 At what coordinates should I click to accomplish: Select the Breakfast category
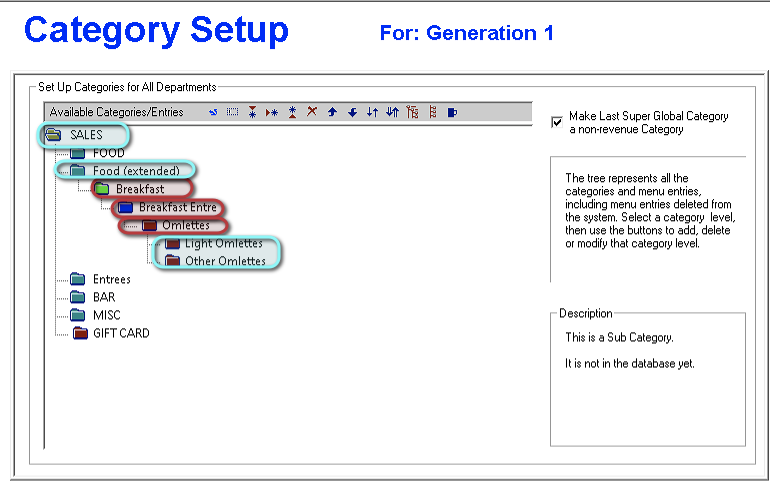coord(140,189)
